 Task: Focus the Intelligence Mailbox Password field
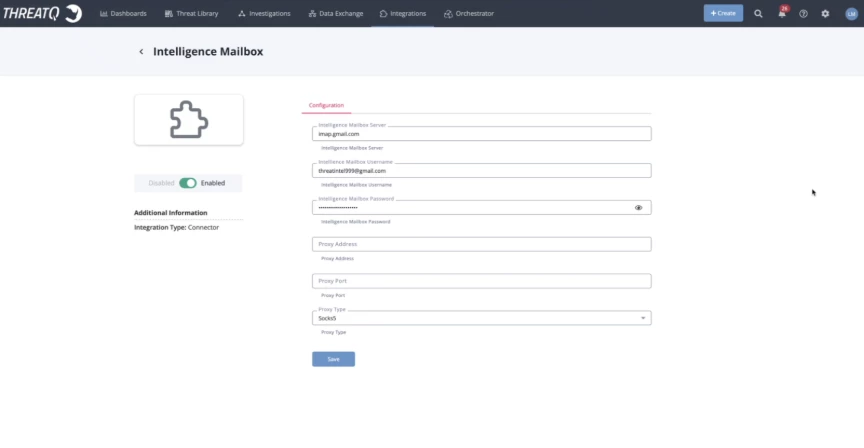pyautogui.click(x=482, y=208)
